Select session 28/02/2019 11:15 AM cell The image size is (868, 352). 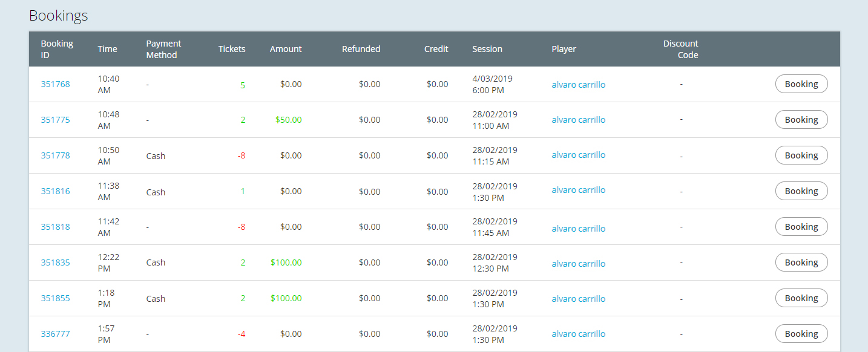(495, 155)
